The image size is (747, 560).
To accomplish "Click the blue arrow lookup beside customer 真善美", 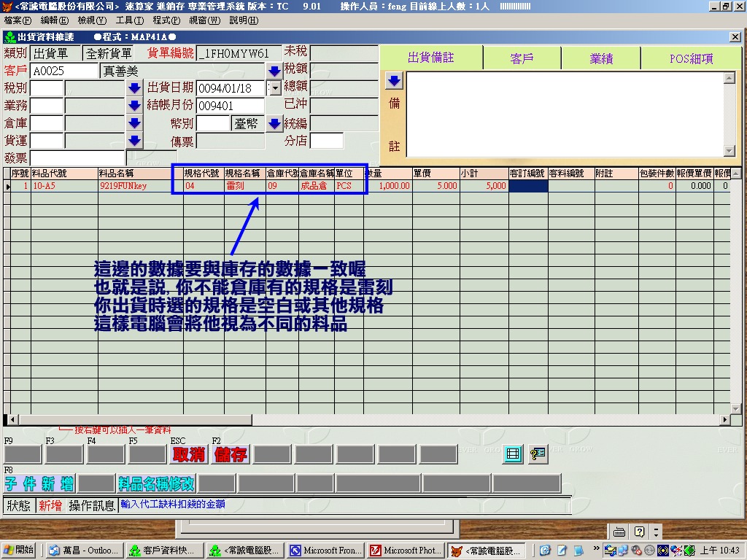I will 274,71.
